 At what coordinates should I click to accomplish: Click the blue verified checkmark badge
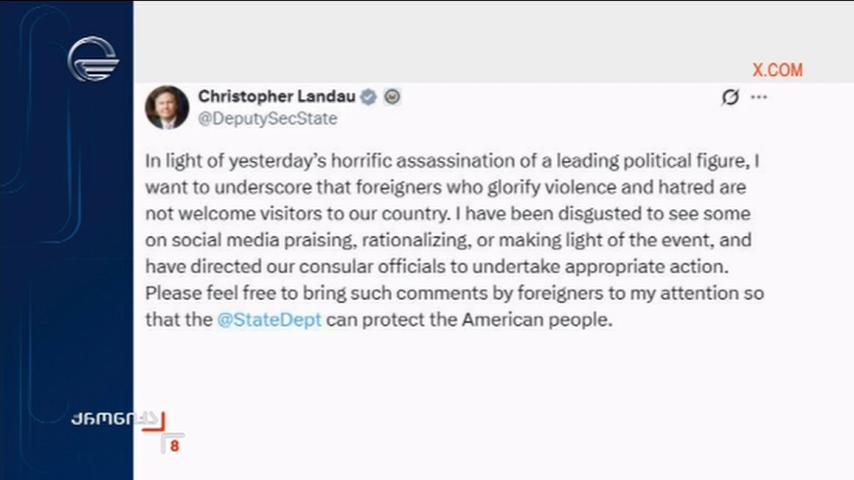(x=369, y=97)
